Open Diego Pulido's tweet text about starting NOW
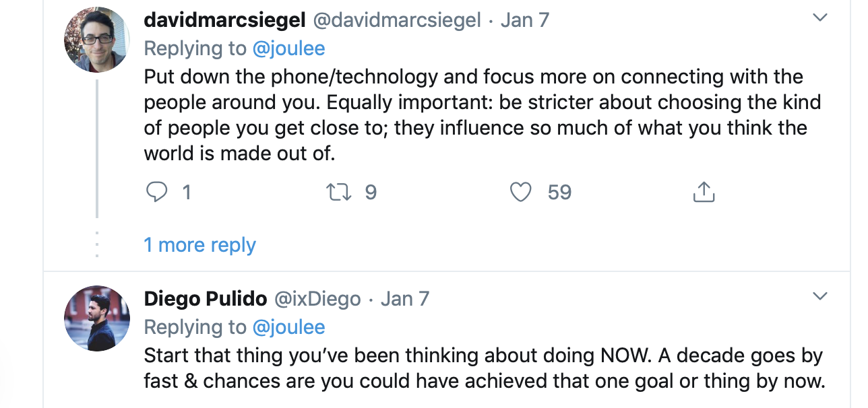Image resolution: width=868 pixels, height=408 pixels. tap(484, 368)
